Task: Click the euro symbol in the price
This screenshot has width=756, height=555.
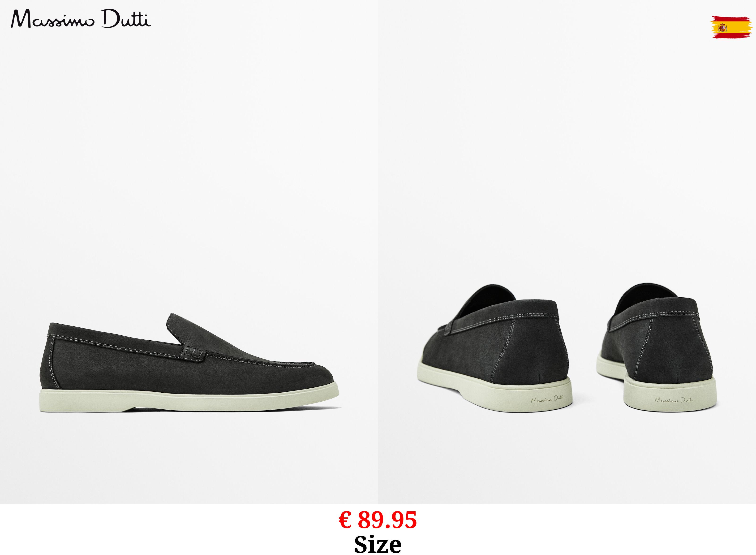Action: click(345, 520)
